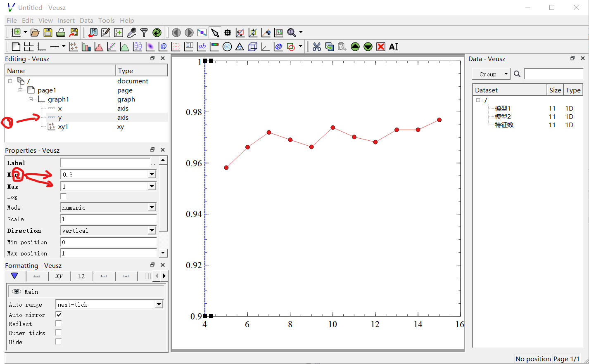Open a document with the folder icon
589x364 pixels.
[x=35, y=33]
